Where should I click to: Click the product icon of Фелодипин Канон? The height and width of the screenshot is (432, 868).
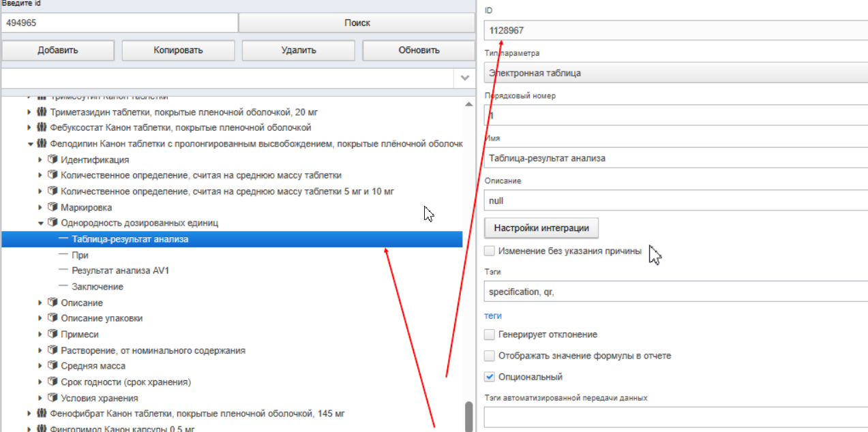click(42, 144)
